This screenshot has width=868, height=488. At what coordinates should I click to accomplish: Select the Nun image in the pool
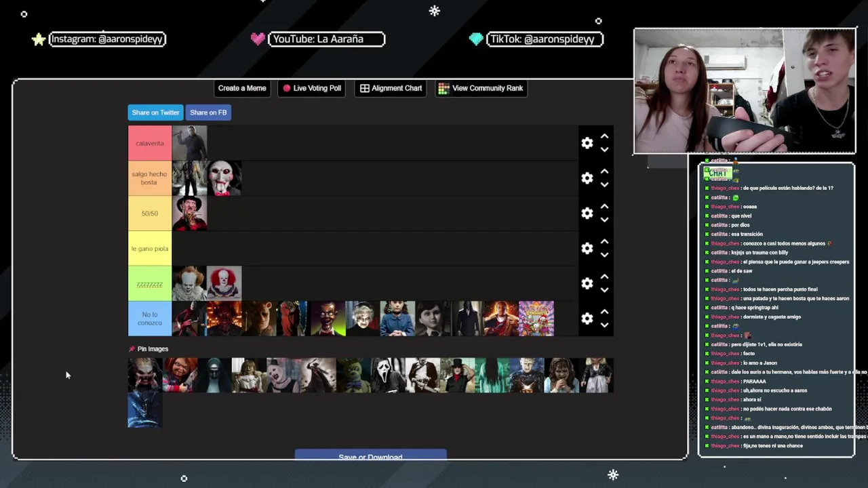coord(214,375)
